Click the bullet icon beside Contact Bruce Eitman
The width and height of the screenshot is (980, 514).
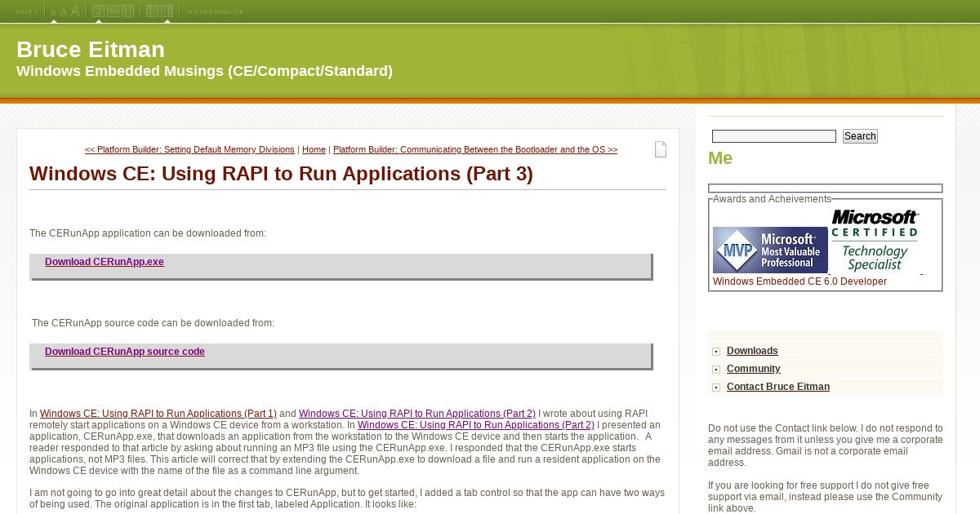(716, 388)
